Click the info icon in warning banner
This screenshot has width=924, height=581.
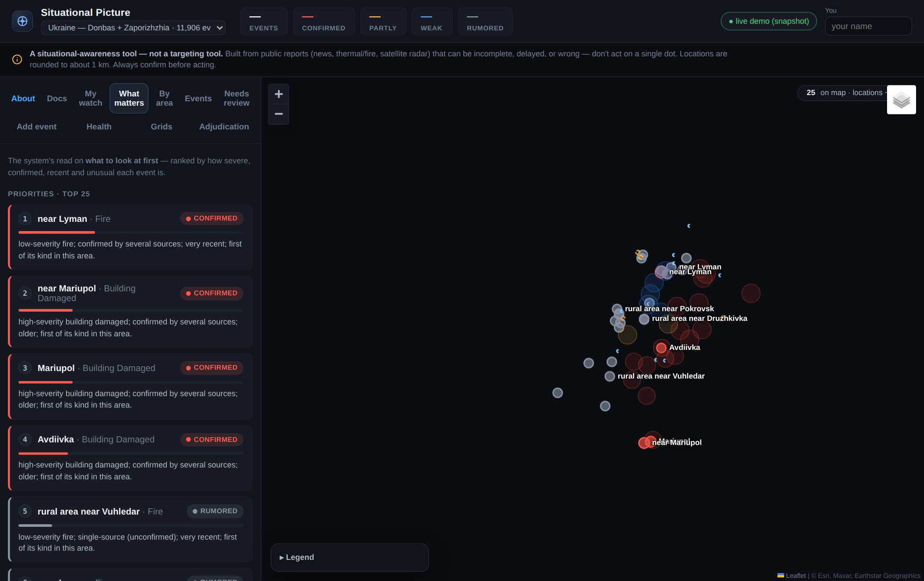(17, 59)
